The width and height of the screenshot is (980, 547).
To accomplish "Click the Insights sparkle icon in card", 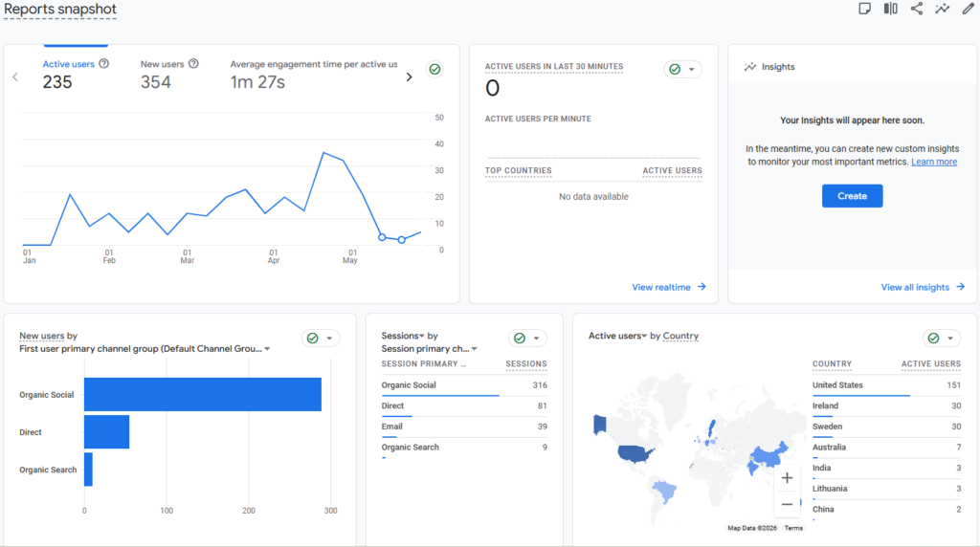I will pyautogui.click(x=750, y=67).
